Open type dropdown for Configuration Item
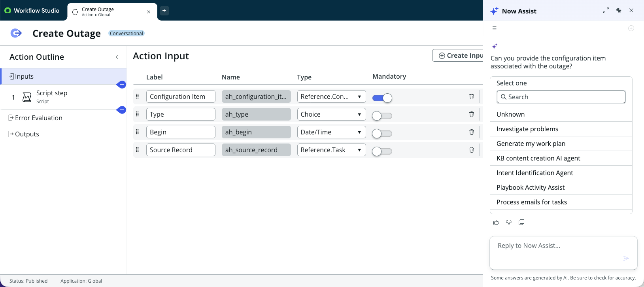Image resolution: width=644 pixels, height=287 pixels. [331, 96]
